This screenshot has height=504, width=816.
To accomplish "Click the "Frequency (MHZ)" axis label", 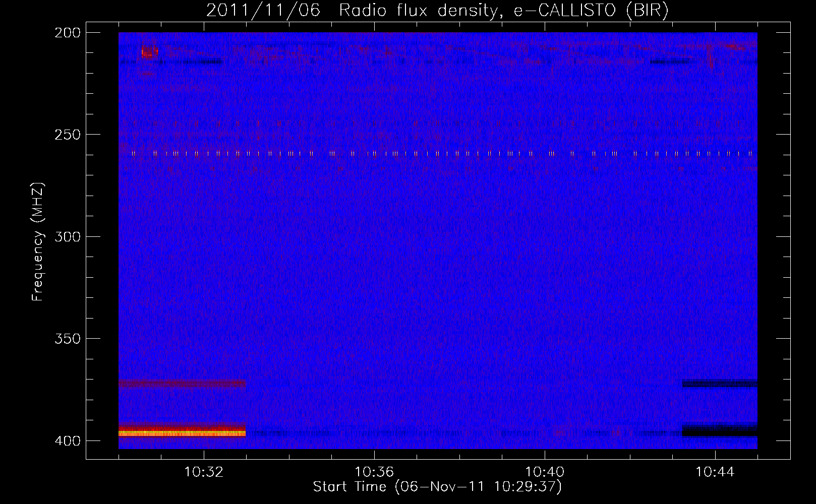I will (38, 242).
